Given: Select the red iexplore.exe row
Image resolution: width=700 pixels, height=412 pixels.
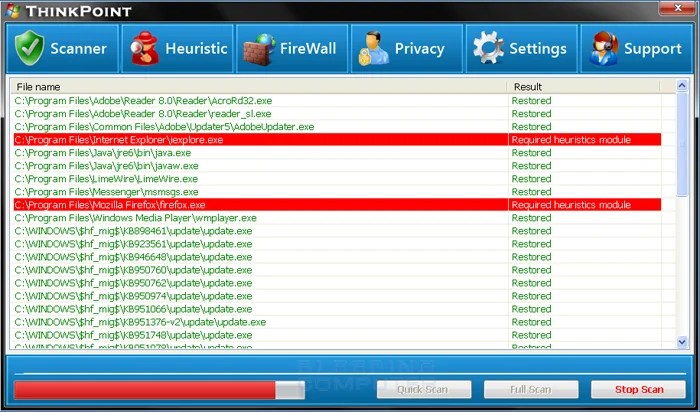Looking at the screenshot, I should pyautogui.click(x=337, y=140).
